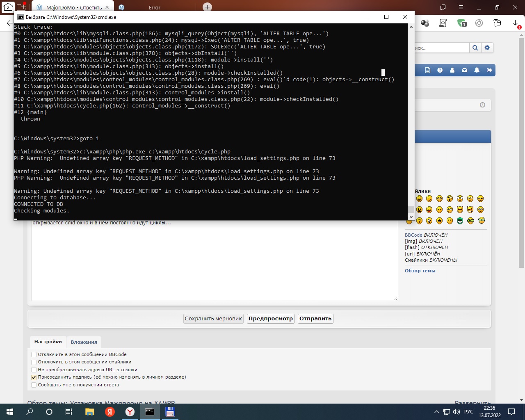Enable 'Отключить в этом сообщении BBCode' checkbox

pos(34,354)
